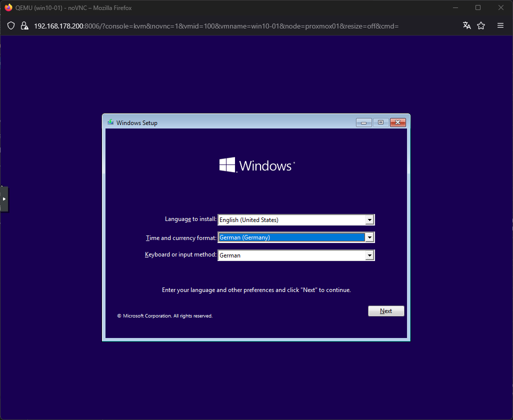513x420 pixels.
Task: Close the Windows Setup dialog
Action: [x=397, y=122]
